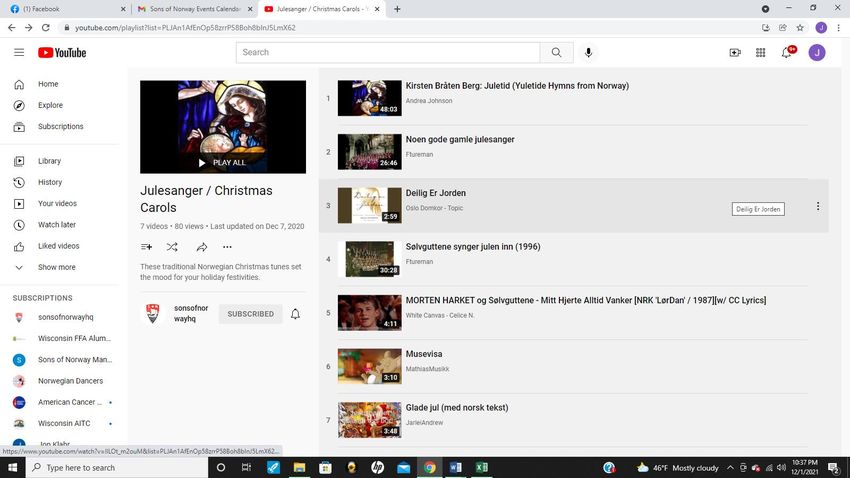Open the notifications bell in header

[787, 53]
